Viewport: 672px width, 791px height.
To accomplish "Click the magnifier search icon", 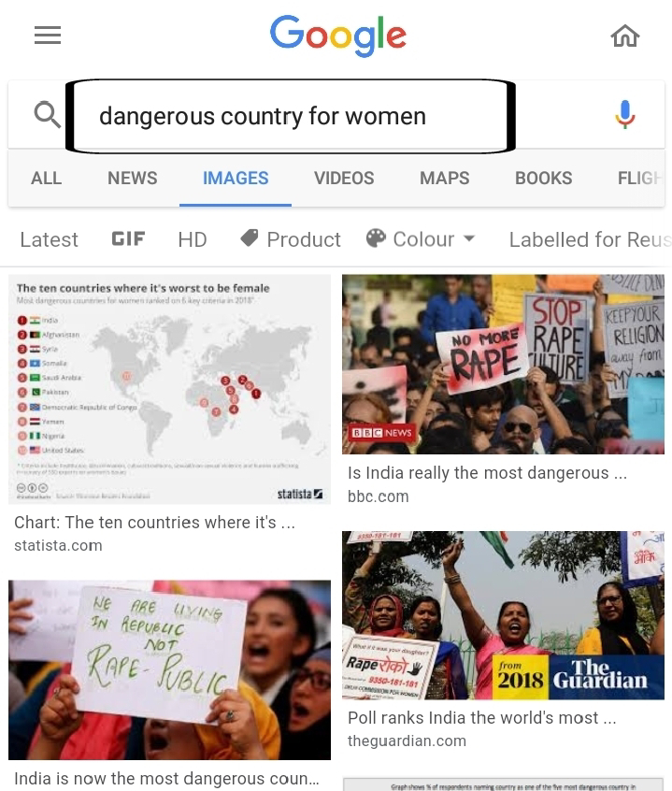I will point(48,114).
